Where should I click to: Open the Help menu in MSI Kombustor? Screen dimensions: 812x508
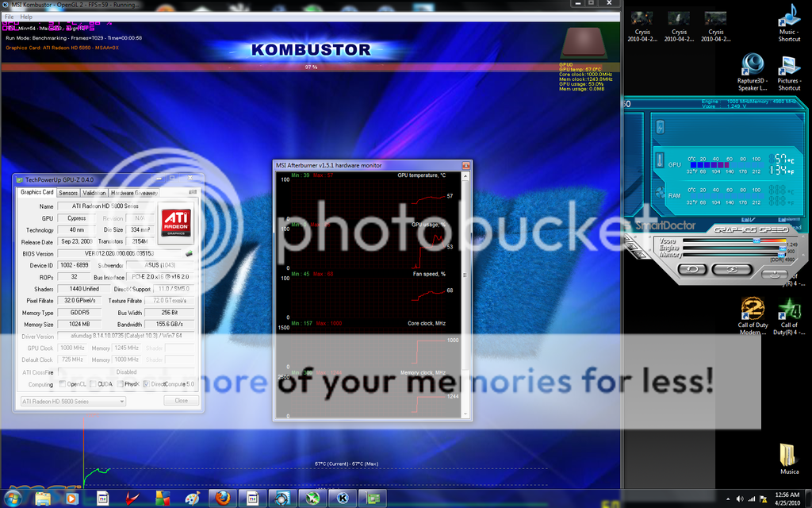[x=26, y=17]
